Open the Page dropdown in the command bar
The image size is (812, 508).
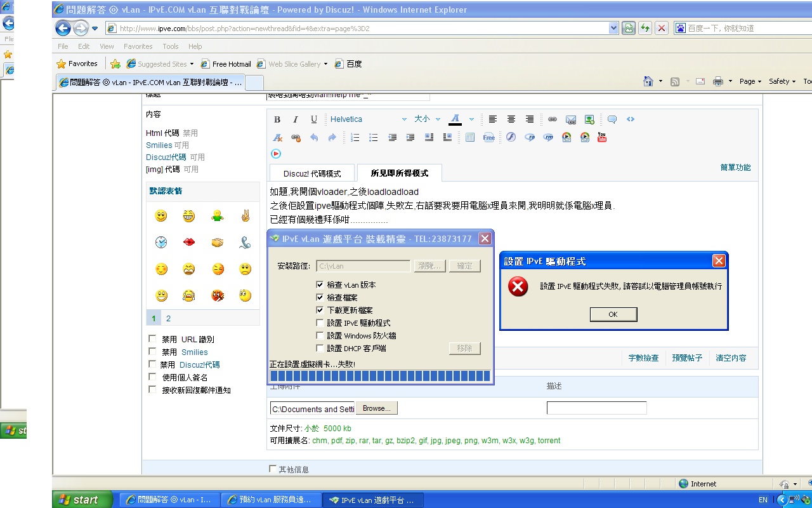[750, 81]
